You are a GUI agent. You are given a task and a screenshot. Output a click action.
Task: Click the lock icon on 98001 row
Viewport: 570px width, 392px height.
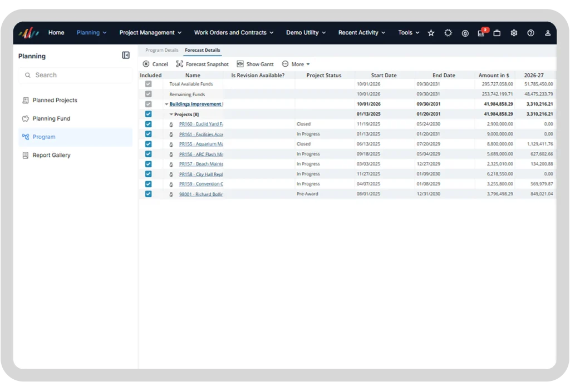coord(171,194)
